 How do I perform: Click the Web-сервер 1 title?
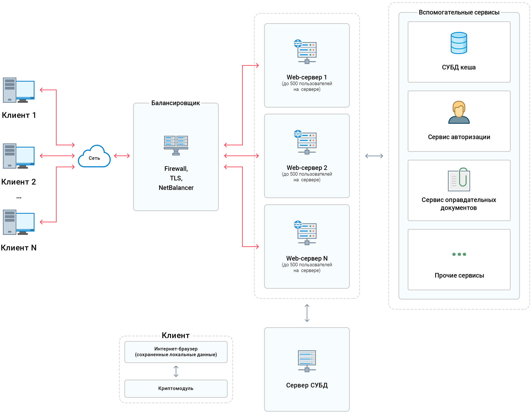click(x=307, y=77)
